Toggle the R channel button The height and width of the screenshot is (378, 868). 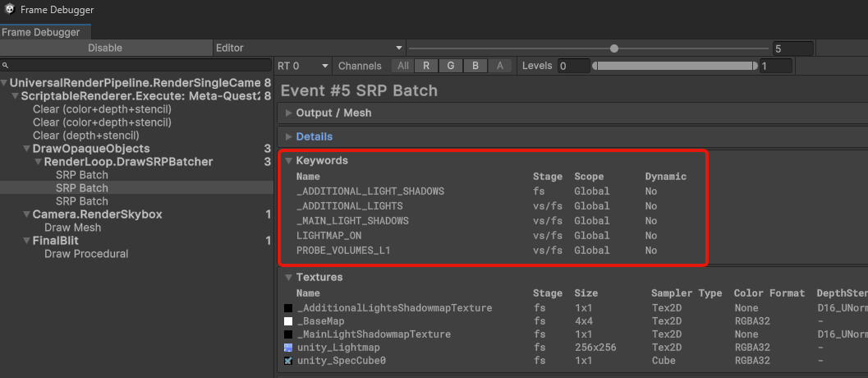426,66
